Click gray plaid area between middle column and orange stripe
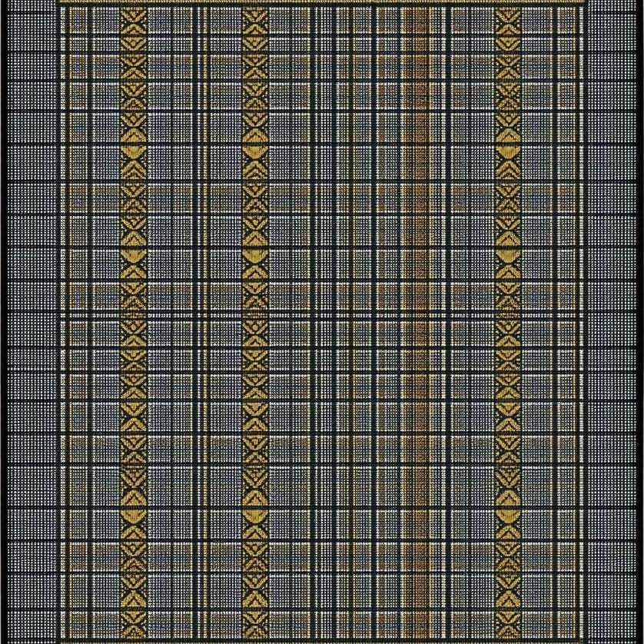This screenshot has width=644, height=644. pyautogui.click(x=338, y=323)
